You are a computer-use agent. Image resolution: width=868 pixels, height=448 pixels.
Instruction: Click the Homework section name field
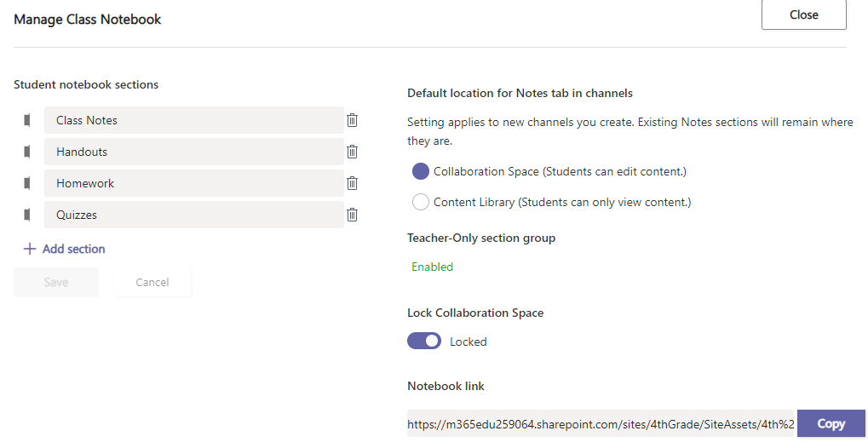tap(193, 183)
